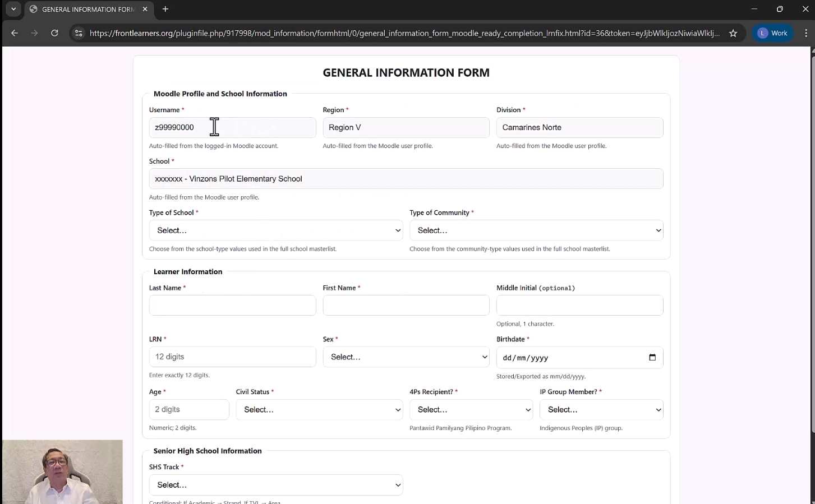Open Birthdate calendar picker icon
The image size is (815, 504).
point(652,358)
